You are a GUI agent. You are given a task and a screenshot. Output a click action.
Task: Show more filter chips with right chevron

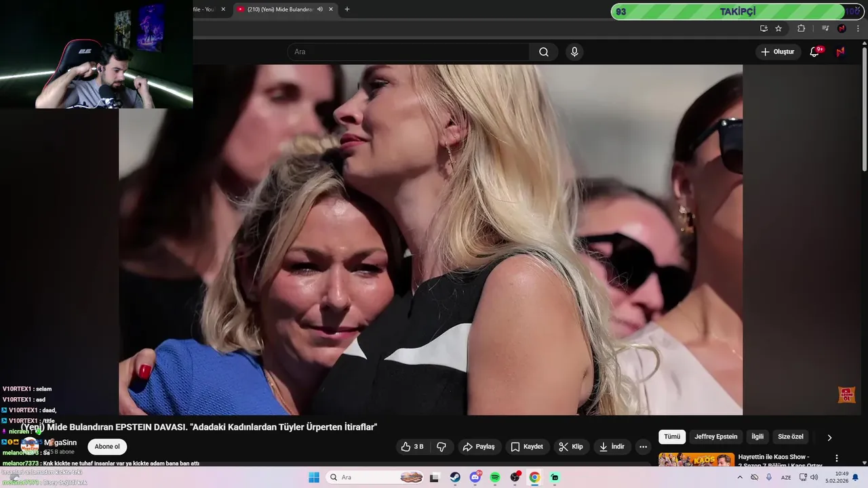[829, 438]
